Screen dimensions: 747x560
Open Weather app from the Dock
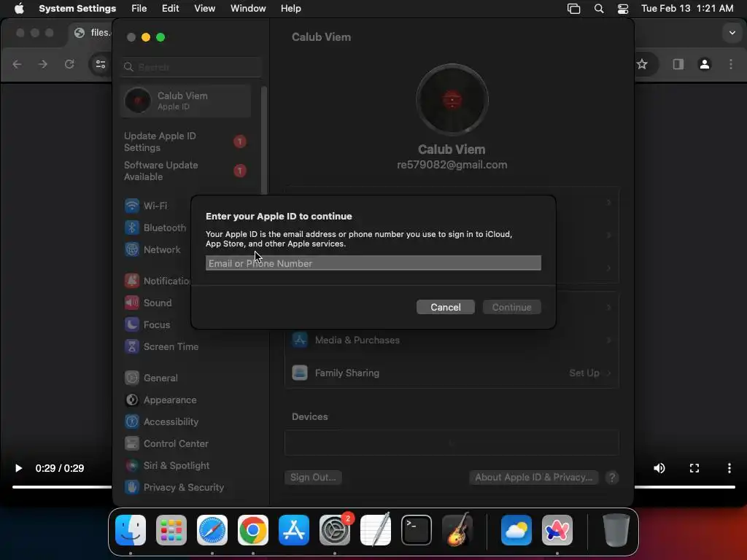tap(516, 530)
